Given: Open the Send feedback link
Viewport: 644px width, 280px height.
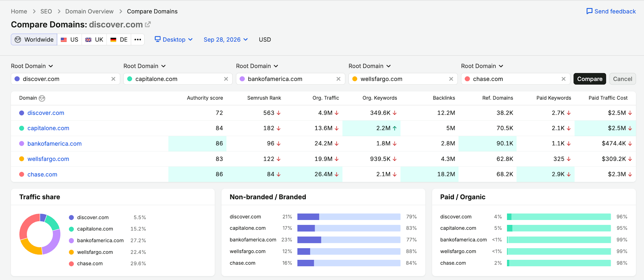Looking at the screenshot, I should pyautogui.click(x=611, y=11).
